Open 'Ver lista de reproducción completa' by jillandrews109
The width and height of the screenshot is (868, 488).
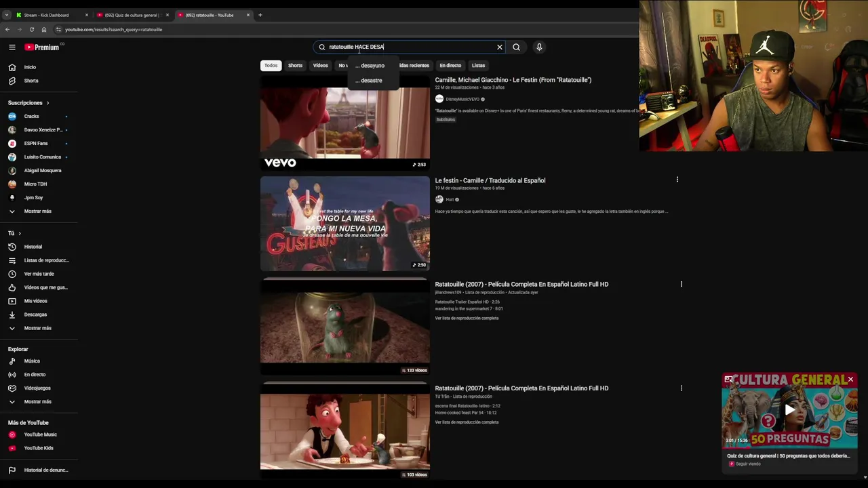point(467,318)
